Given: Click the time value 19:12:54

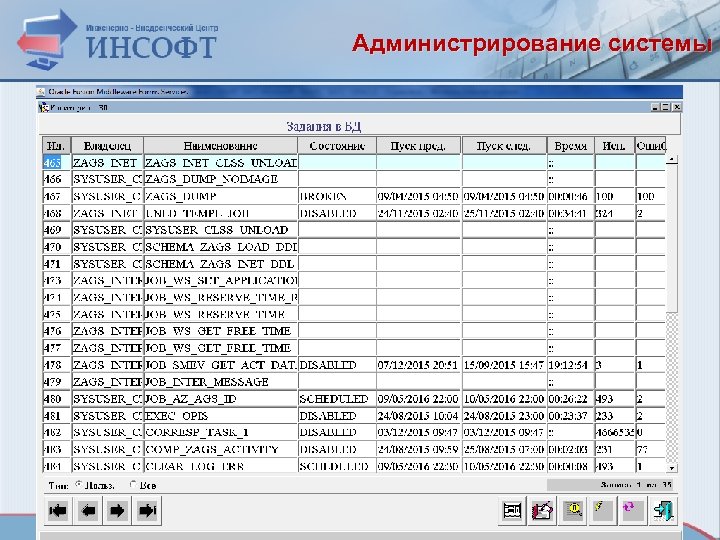Looking at the screenshot, I should click(570, 365).
